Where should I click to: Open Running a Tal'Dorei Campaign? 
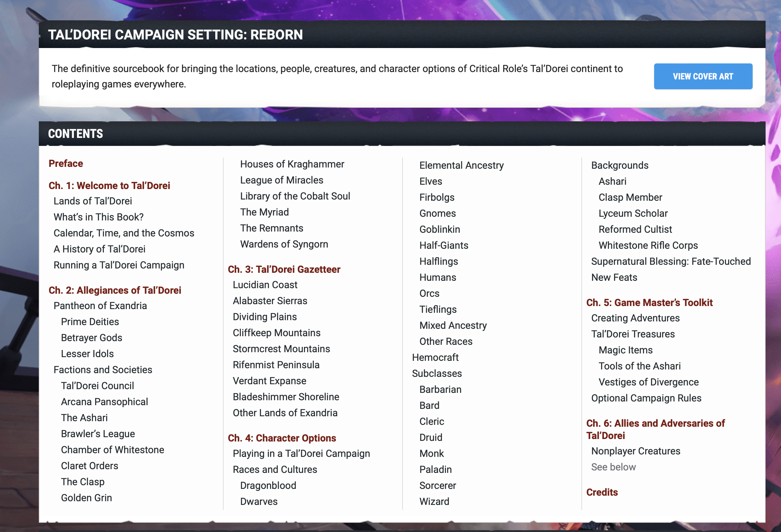point(119,265)
